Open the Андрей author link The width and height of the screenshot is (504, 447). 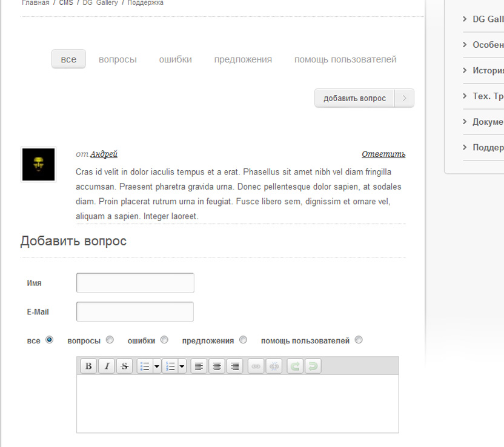point(104,154)
